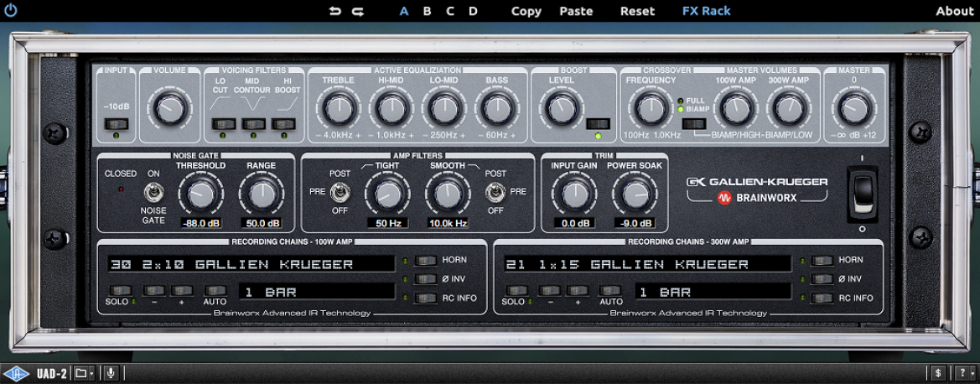Toggle Solo on the 100W Amp chain

tap(119, 291)
